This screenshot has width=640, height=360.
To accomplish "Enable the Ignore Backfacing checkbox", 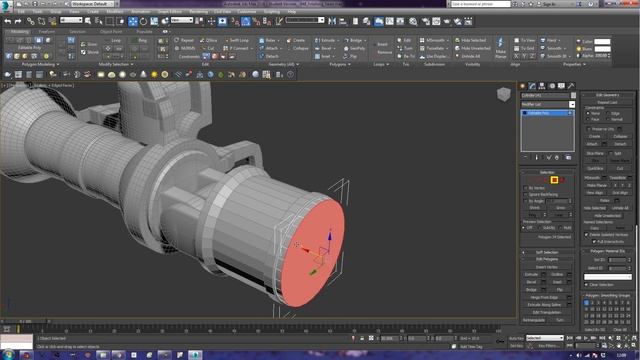I will 526,195.
